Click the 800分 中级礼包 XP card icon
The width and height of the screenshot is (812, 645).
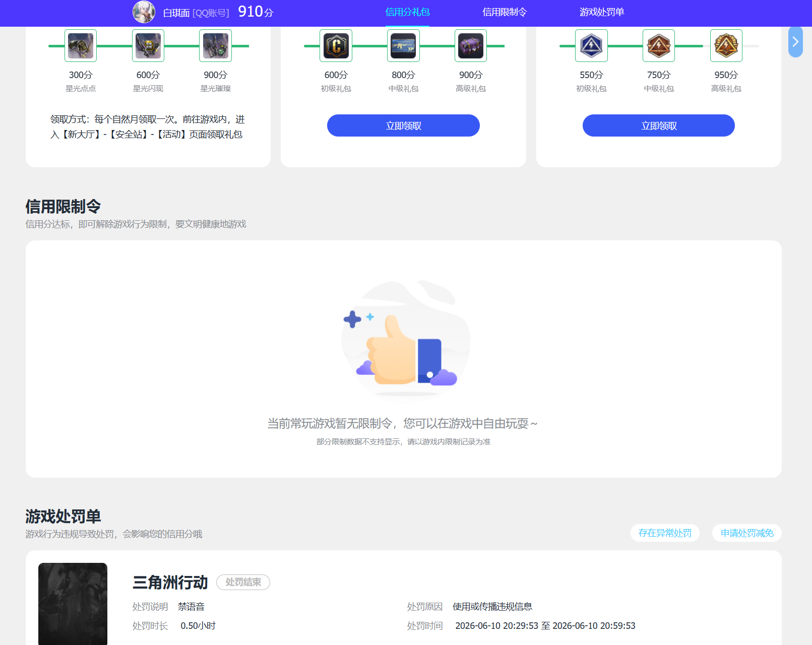tap(404, 46)
